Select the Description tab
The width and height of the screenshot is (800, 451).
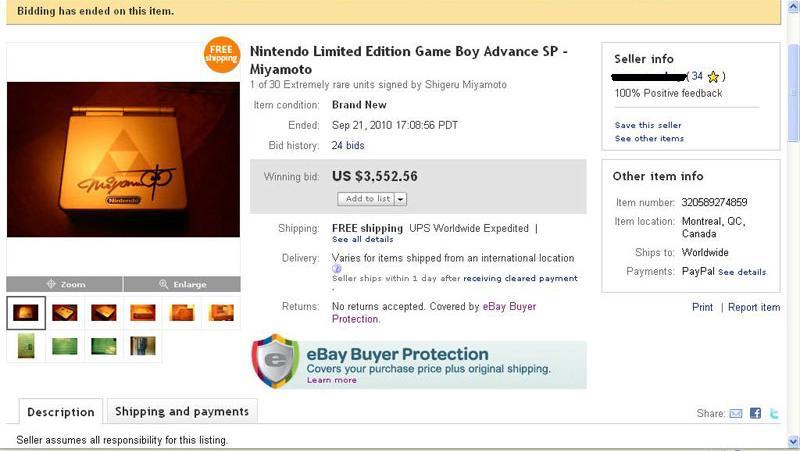point(61,412)
